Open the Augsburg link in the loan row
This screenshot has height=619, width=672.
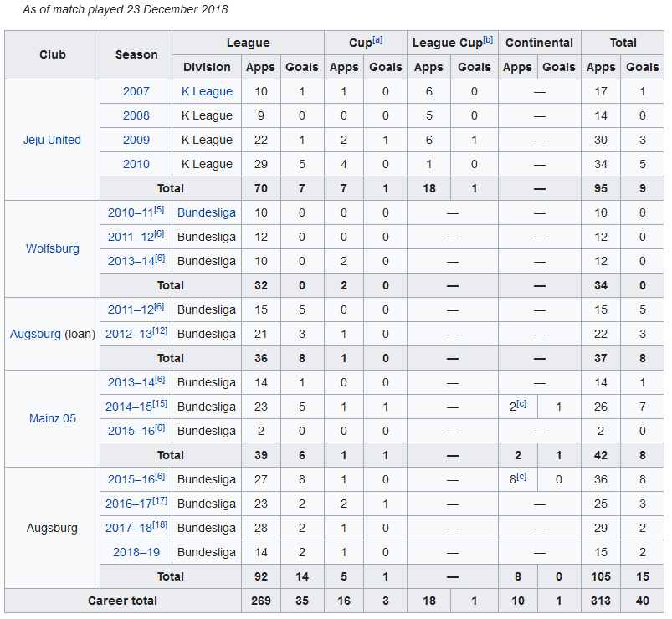(x=35, y=334)
